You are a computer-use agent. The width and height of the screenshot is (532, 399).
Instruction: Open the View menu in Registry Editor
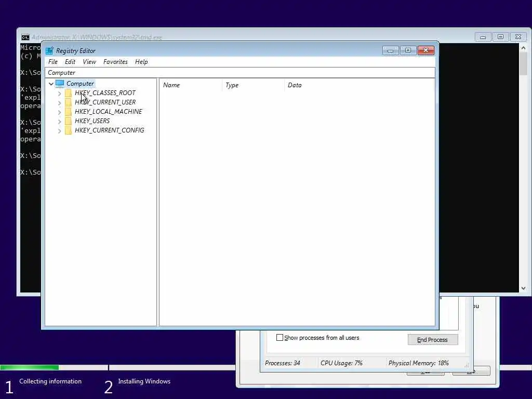point(89,62)
